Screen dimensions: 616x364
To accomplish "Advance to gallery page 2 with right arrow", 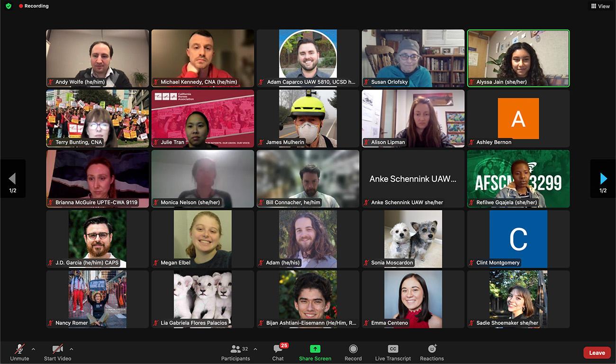I will point(603,179).
